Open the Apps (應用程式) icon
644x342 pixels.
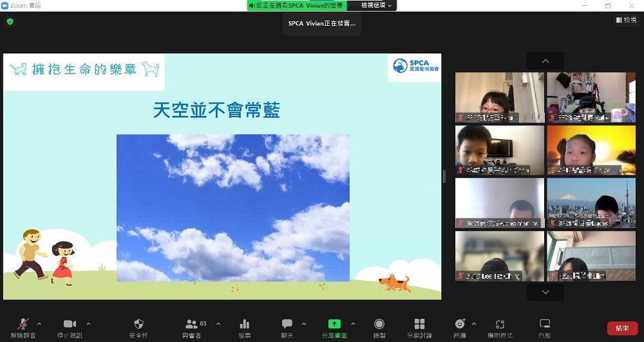(500, 327)
